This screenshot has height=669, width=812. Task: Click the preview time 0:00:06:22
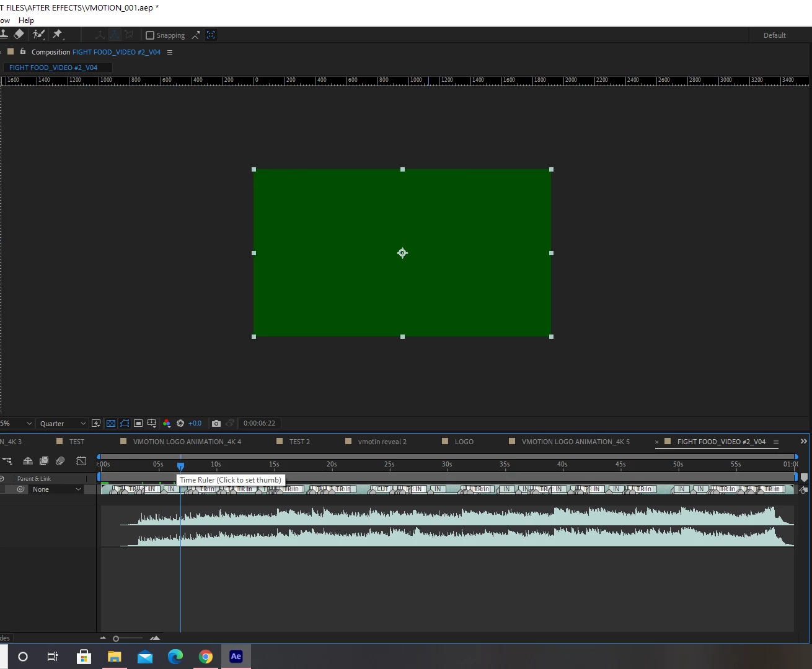point(259,424)
